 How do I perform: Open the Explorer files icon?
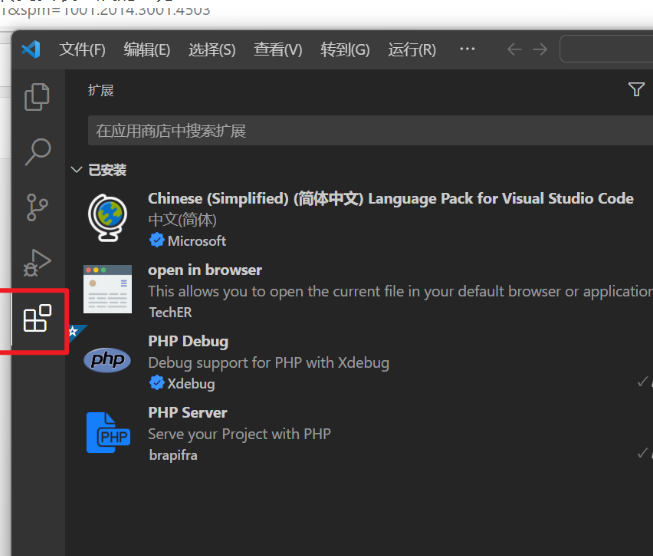tap(38, 97)
